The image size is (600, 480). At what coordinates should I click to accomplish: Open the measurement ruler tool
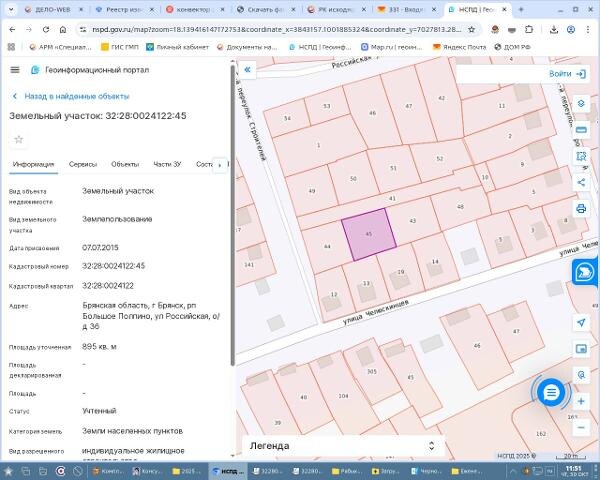coord(581,130)
